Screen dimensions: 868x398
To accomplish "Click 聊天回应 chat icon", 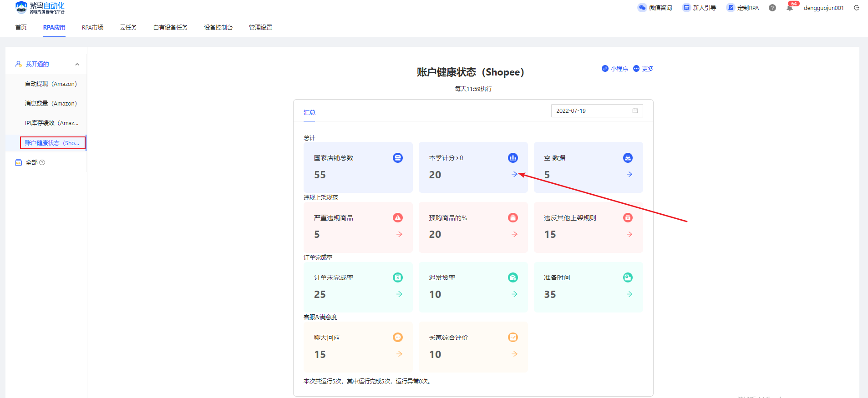I will coord(398,338).
